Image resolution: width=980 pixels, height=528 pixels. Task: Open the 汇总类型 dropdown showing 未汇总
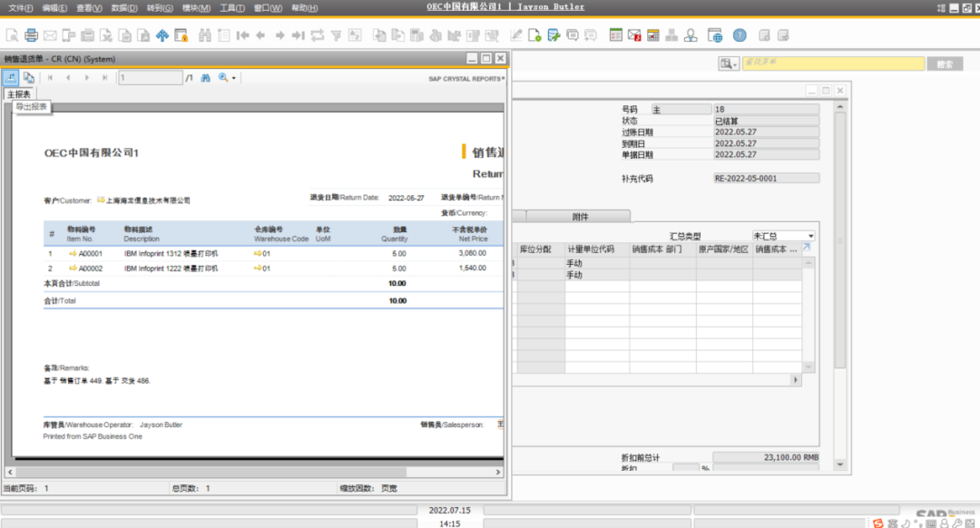click(783, 236)
